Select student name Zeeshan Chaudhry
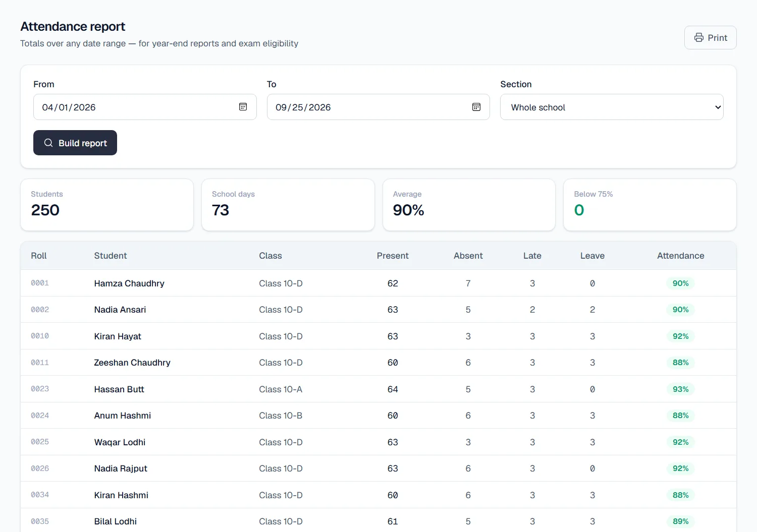The width and height of the screenshot is (757, 532). [132, 363]
